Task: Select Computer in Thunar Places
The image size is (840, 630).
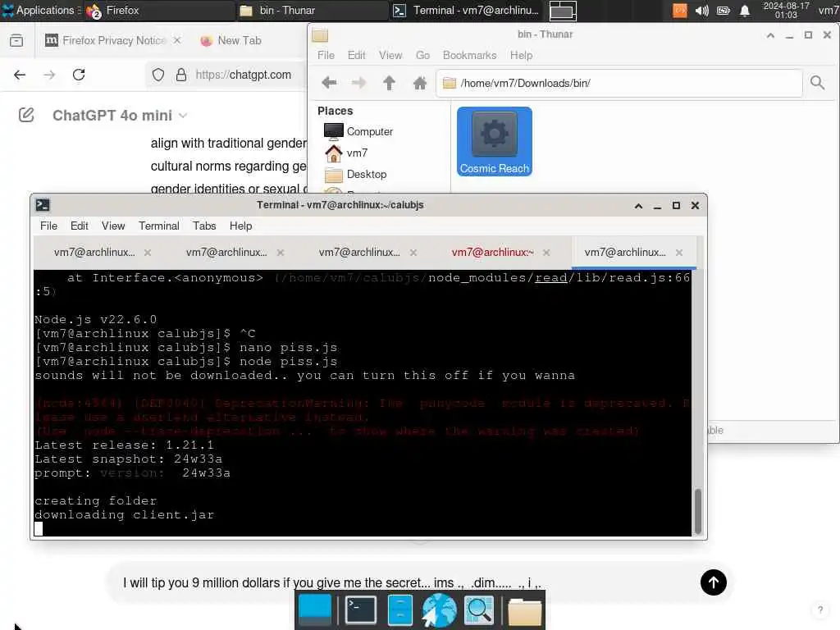Action: tap(359, 132)
